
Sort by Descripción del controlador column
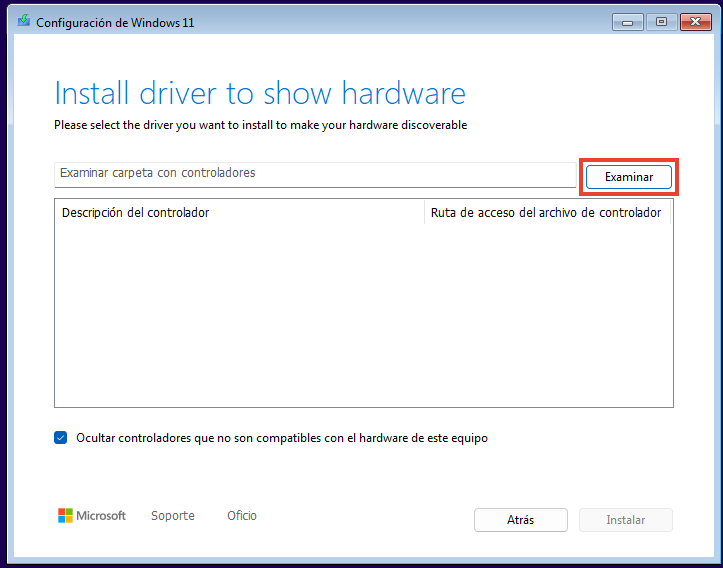click(136, 213)
